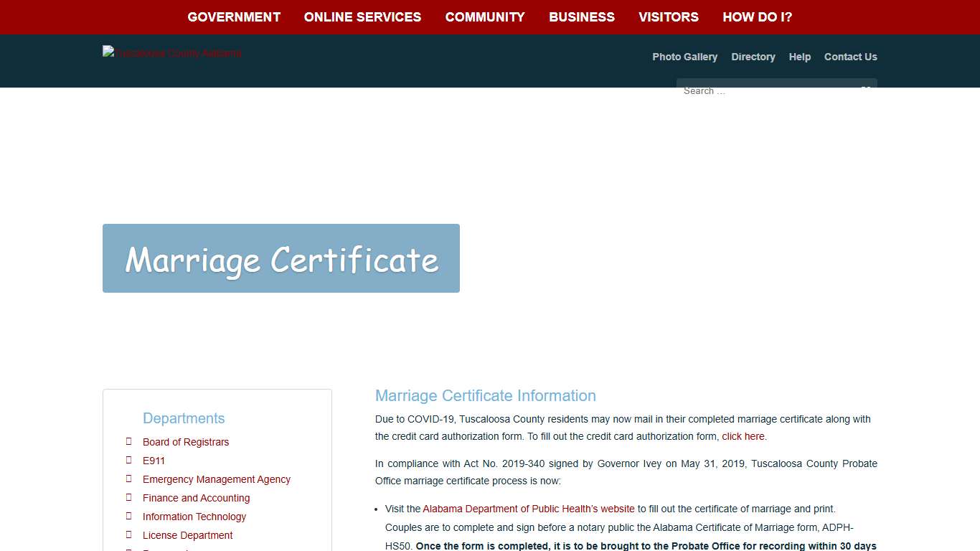Expand the HOW DO I? dropdown

coord(757,17)
